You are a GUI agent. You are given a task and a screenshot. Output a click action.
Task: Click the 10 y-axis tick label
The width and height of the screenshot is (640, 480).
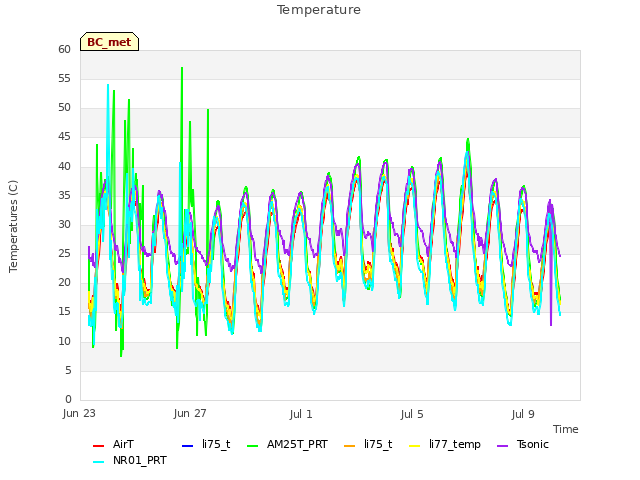(64, 342)
